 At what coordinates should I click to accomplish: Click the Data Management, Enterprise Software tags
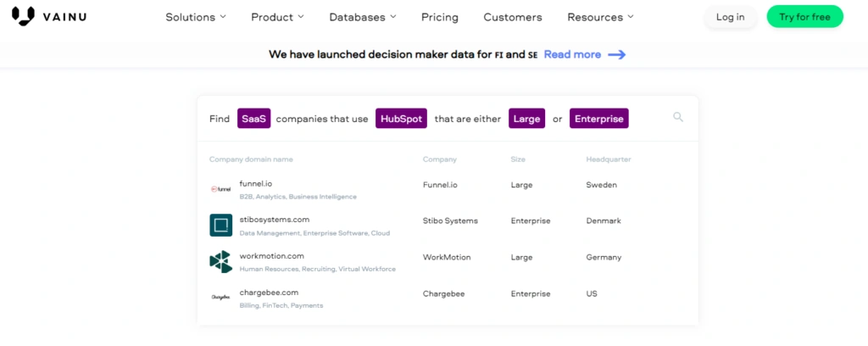pyautogui.click(x=314, y=233)
